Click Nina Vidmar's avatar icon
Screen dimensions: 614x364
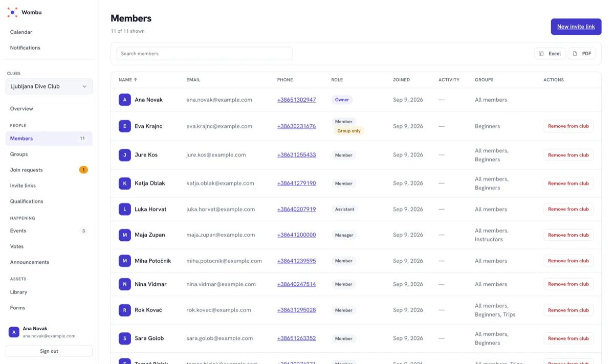click(x=124, y=284)
